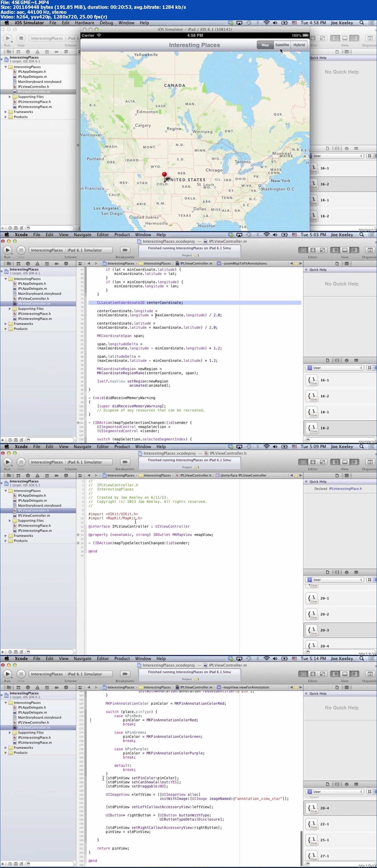The image size is (377, 868).
Task: Open Editor menu in the 5:14 PM frame
Action: click(x=103, y=659)
